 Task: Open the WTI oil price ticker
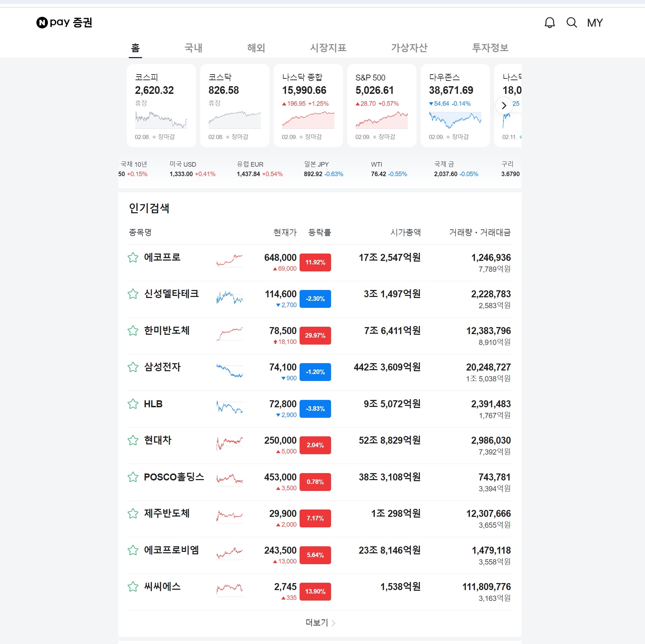point(389,169)
